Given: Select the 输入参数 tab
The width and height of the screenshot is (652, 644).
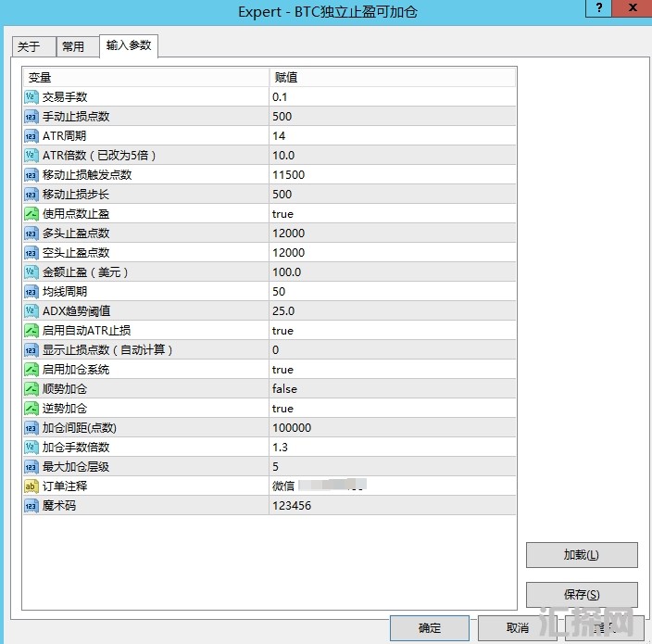Looking at the screenshot, I should coord(129,45).
